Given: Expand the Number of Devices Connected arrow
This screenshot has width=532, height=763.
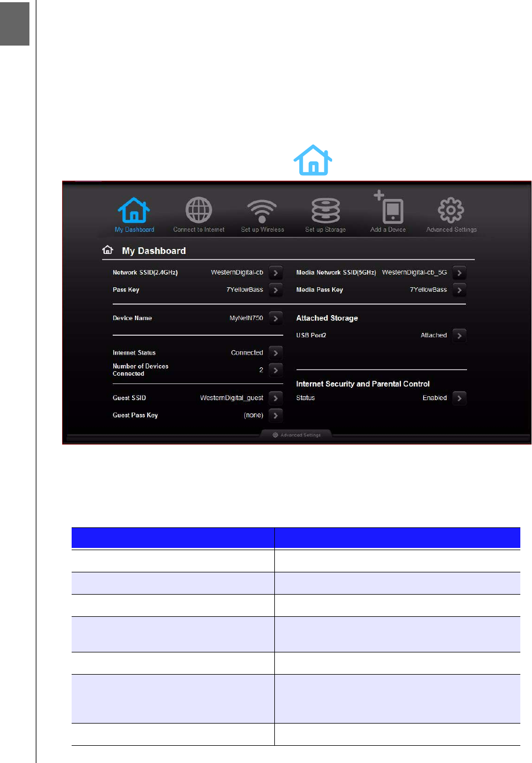Looking at the screenshot, I should point(275,370).
